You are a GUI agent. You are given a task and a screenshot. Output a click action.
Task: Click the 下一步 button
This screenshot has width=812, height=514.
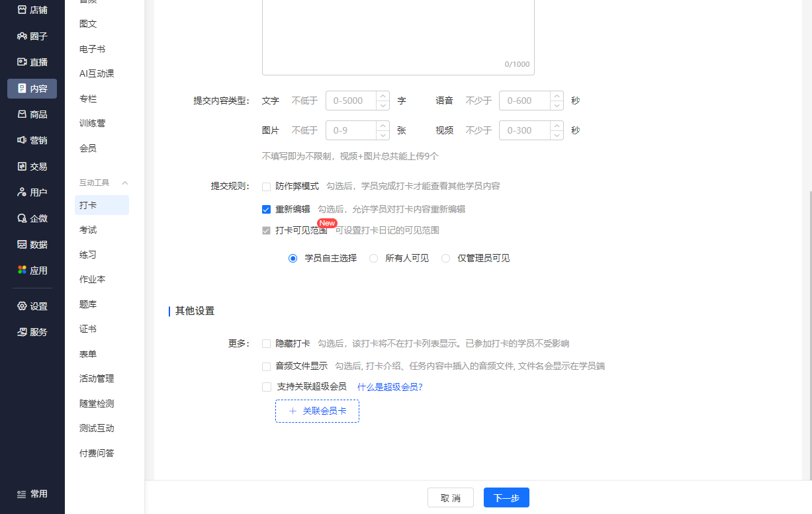pos(506,497)
